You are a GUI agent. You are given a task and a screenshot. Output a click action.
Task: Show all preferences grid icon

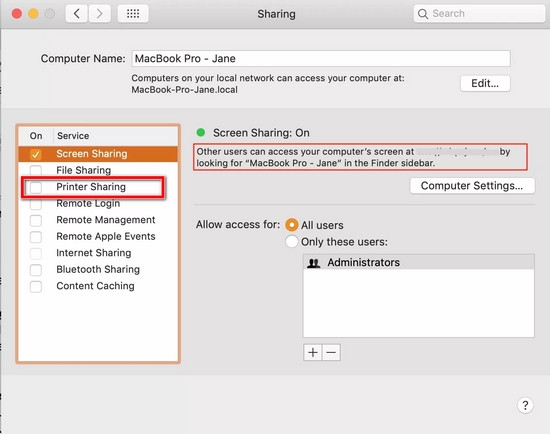pos(133,14)
